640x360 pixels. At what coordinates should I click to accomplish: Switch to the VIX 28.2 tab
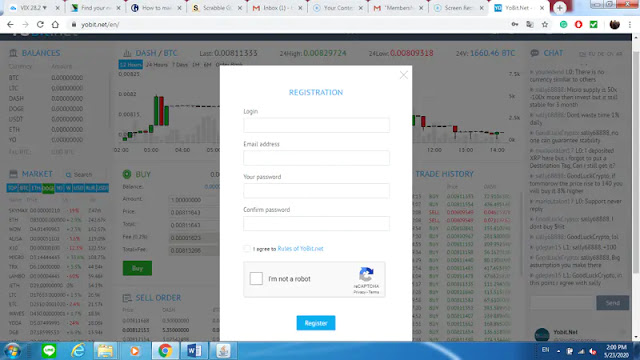pos(33,8)
